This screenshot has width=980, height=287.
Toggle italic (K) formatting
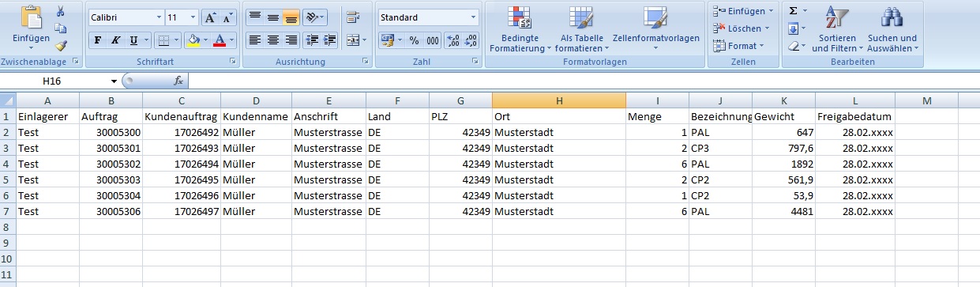(115, 40)
